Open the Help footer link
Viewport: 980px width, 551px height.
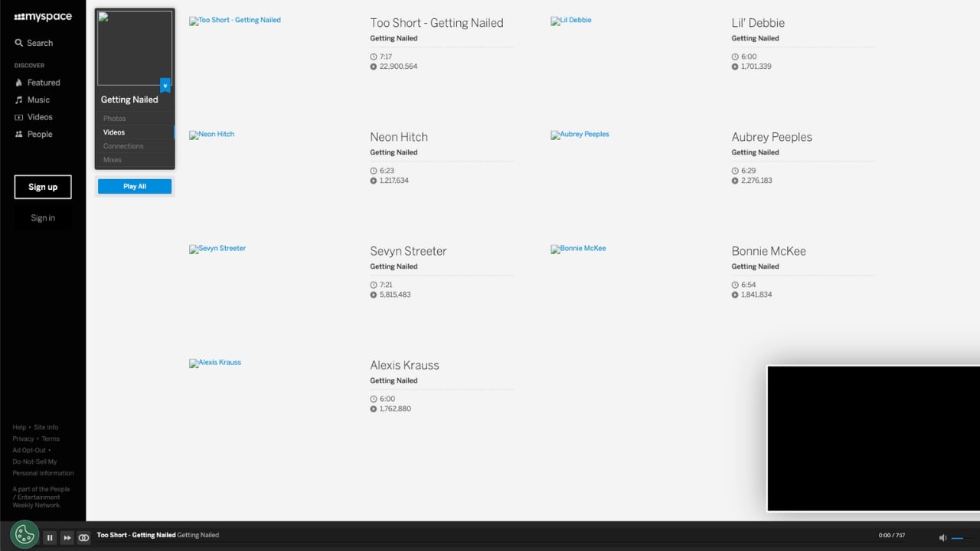click(19, 428)
